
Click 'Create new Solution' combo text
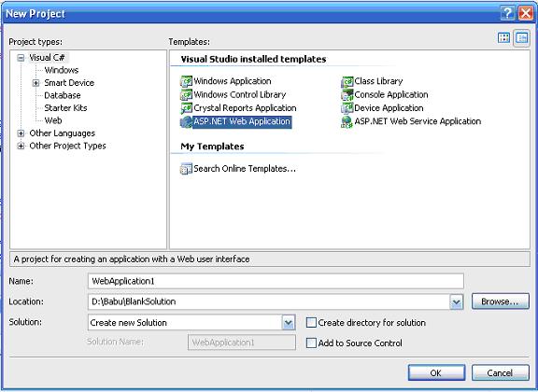click(128, 323)
